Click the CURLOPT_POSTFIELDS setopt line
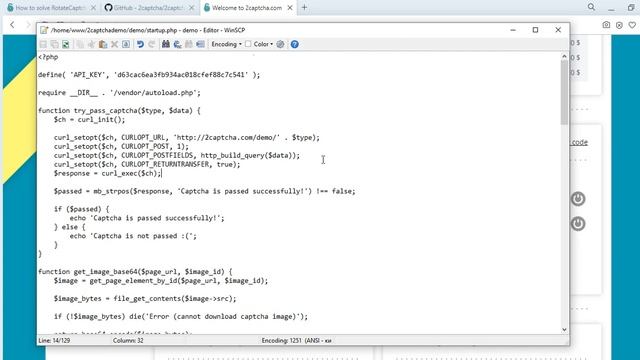640x360 pixels. click(x=177, y=156)
